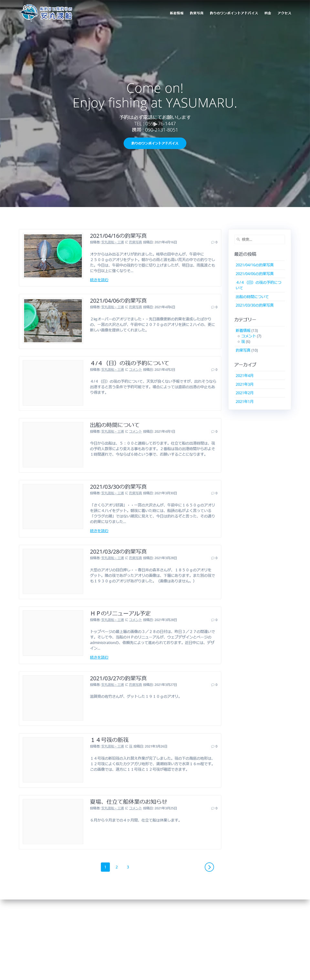The width and height of the screenshot is (310, 980).
Task: Open the squid thumbnail of 2021/04/16 post
Action: [x=53, y=256]
